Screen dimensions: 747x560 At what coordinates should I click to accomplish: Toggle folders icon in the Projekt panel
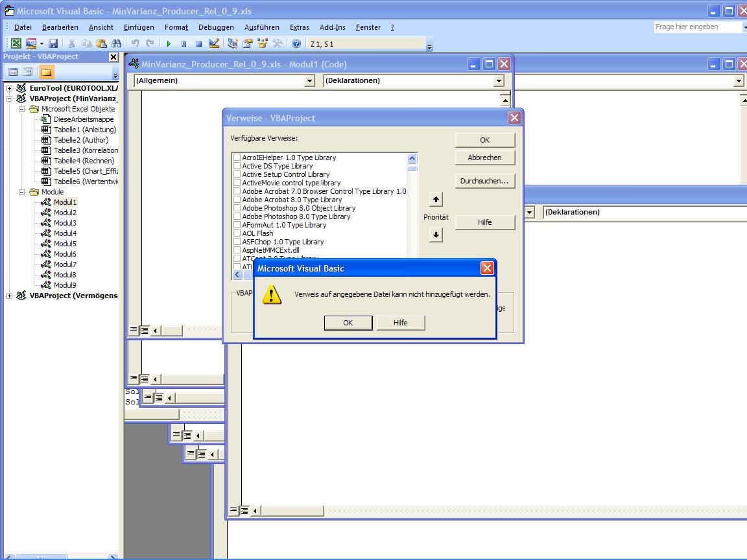click(46, 72)
